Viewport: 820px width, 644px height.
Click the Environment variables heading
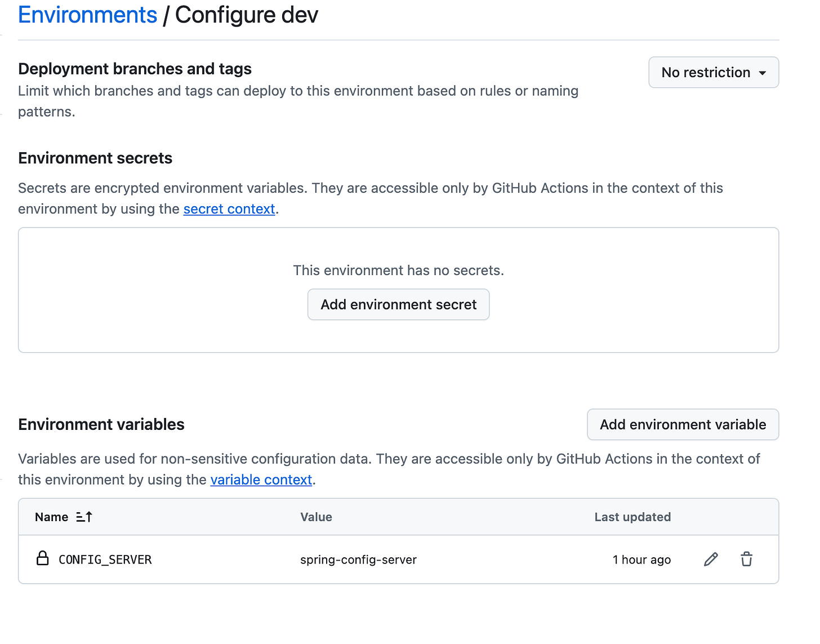(101, 425)
